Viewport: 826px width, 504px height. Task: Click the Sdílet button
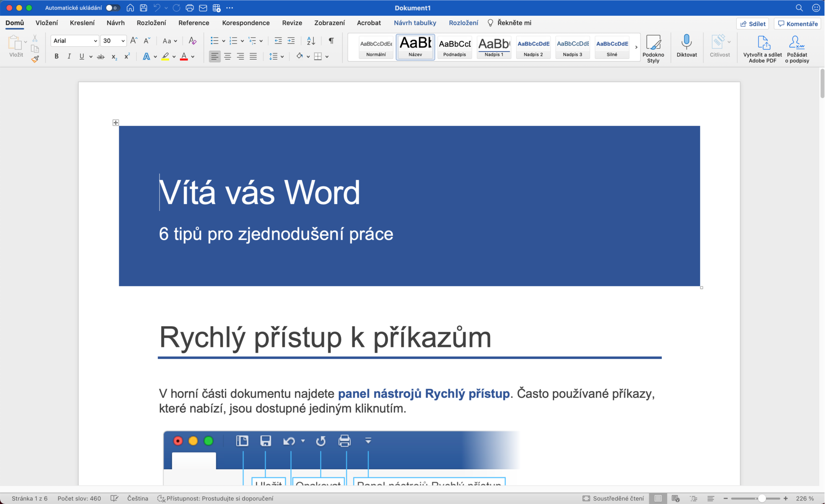[x=753, y=23]
